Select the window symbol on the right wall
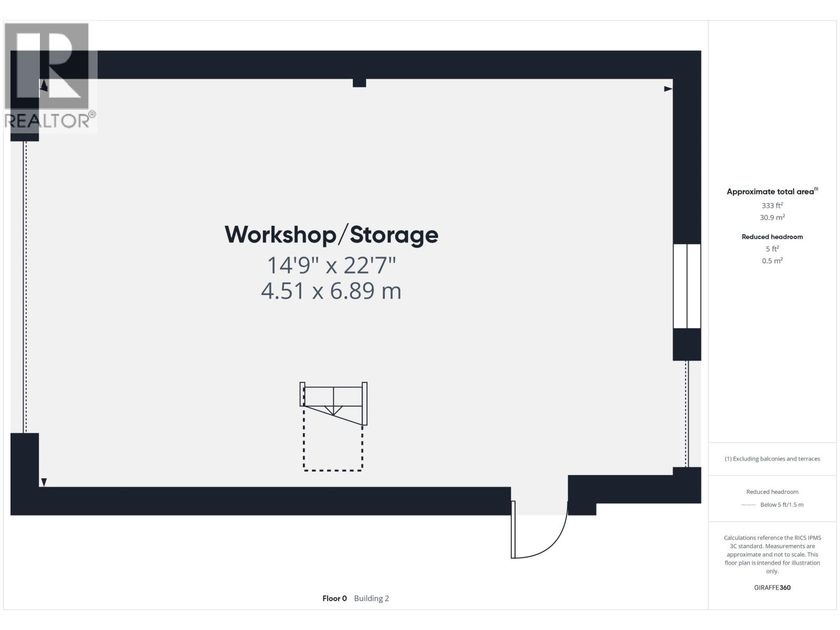 click(x=687, y=286)
